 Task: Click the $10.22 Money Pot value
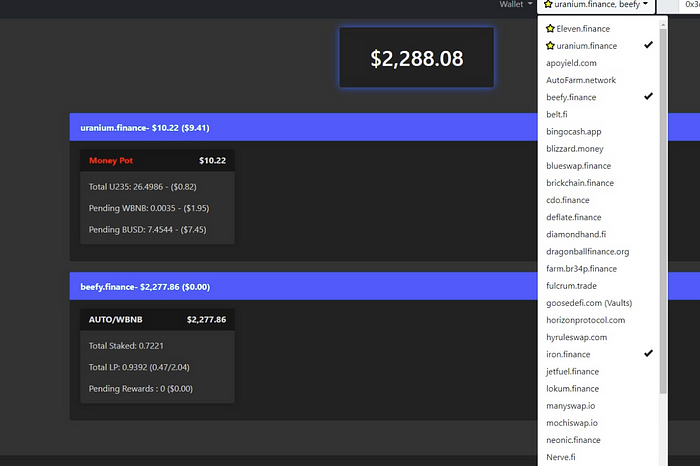pos(212,161)
